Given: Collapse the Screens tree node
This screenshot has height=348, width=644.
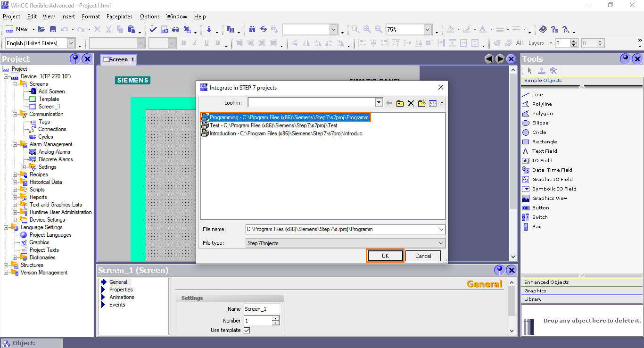Looking at the screenshot, I should 15,84.
